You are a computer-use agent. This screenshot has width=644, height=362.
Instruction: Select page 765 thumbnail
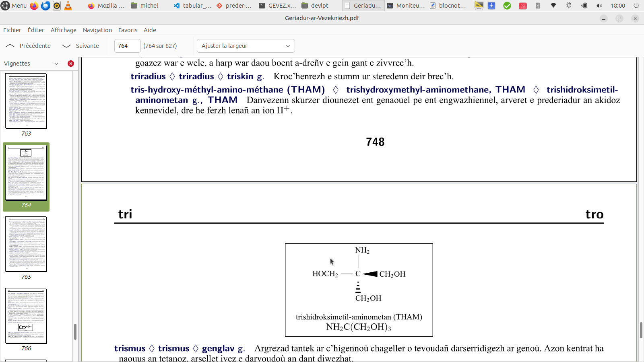coord(26,244)
